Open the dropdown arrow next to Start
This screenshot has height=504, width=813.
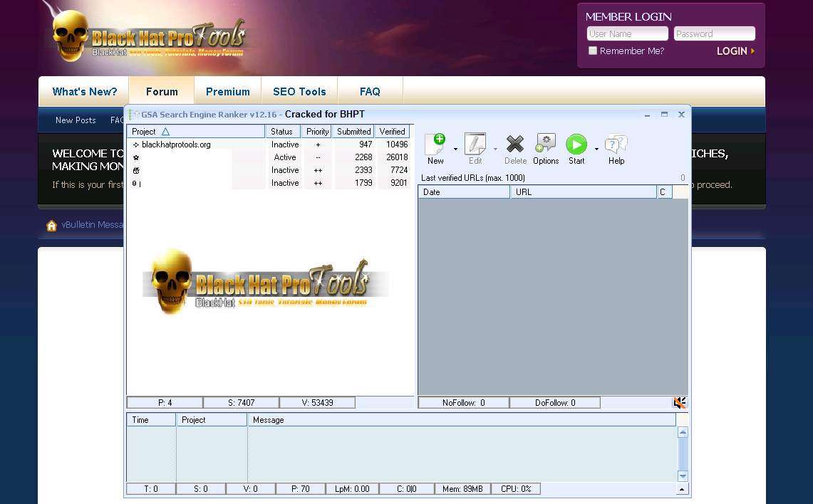(x=596, y=149)
